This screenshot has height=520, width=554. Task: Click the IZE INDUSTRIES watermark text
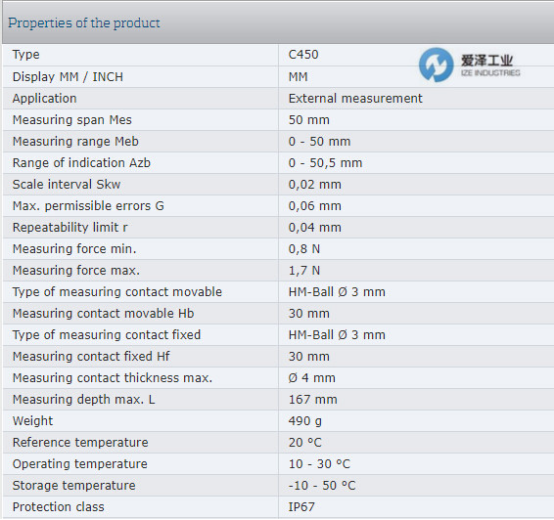(x=490, y=73)
